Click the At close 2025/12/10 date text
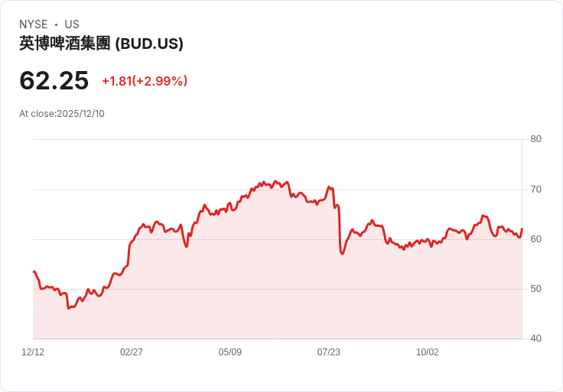Image resolution: width=563 pixels, height=392 pixels. [62, 114]
